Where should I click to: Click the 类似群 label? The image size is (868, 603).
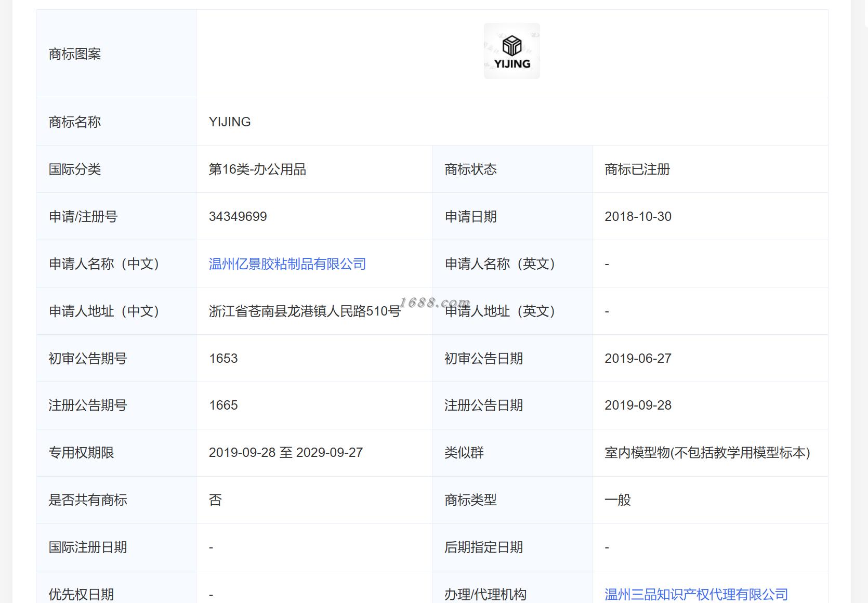pos(464,453)
